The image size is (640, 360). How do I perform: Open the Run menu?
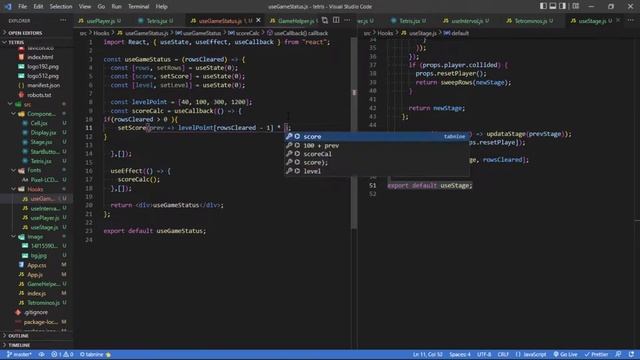pos(116,7)
